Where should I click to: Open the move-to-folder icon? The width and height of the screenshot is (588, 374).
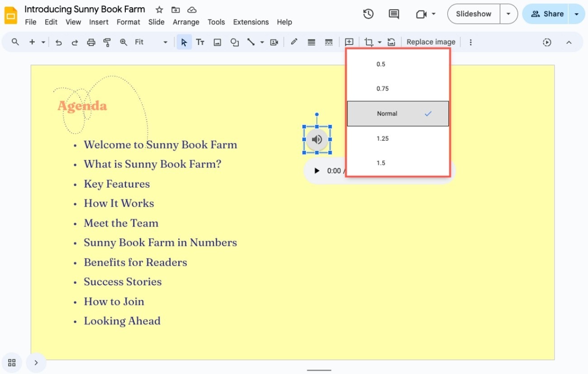175,10
